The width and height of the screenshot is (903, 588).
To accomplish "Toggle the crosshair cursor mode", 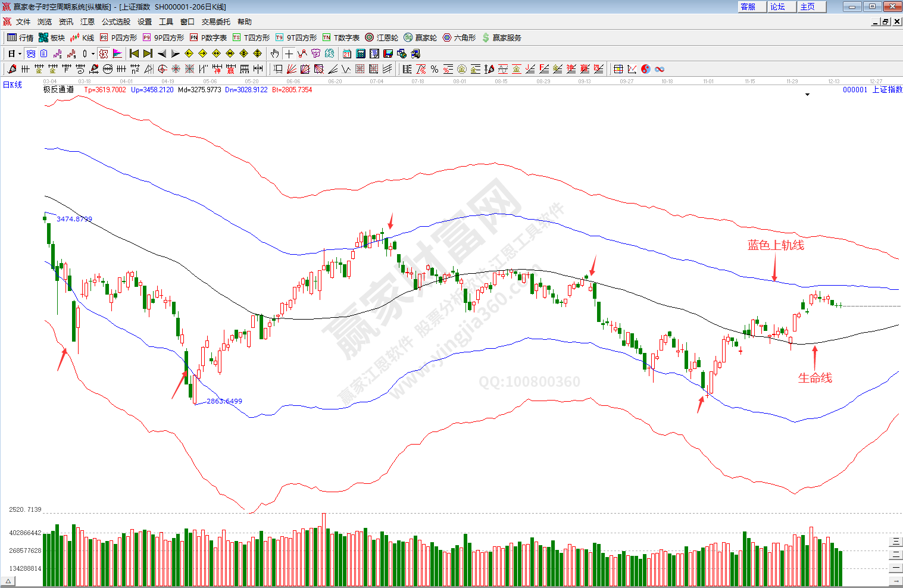I will pyautogui.click(x=289, y=54).
